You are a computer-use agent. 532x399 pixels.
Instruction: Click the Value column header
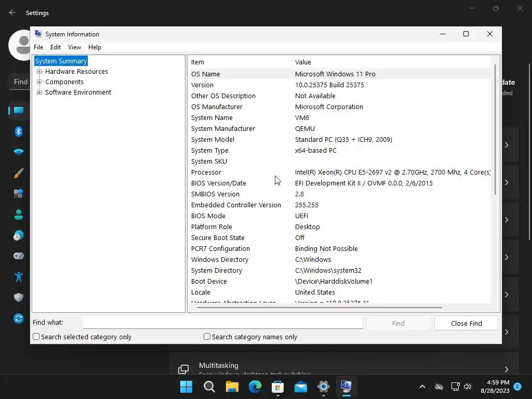point(391,62)
